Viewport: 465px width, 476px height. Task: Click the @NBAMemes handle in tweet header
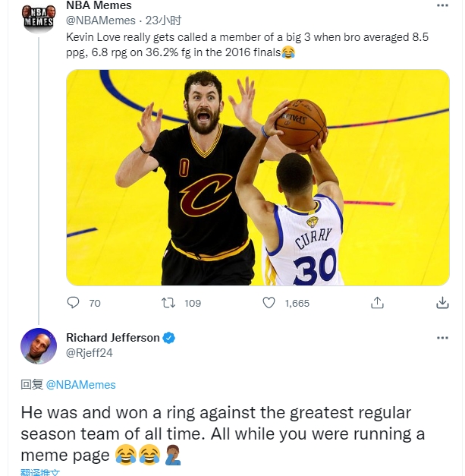[x=101, y=20]
